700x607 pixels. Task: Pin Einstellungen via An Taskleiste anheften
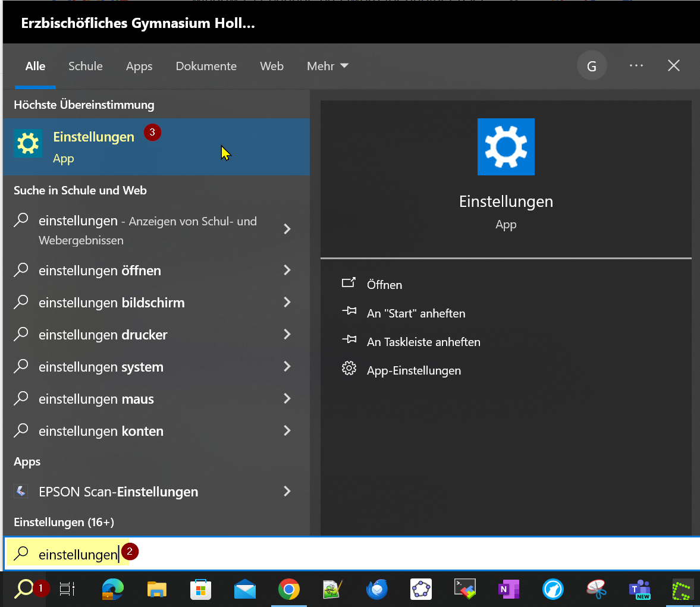click(x=423, y=342)
